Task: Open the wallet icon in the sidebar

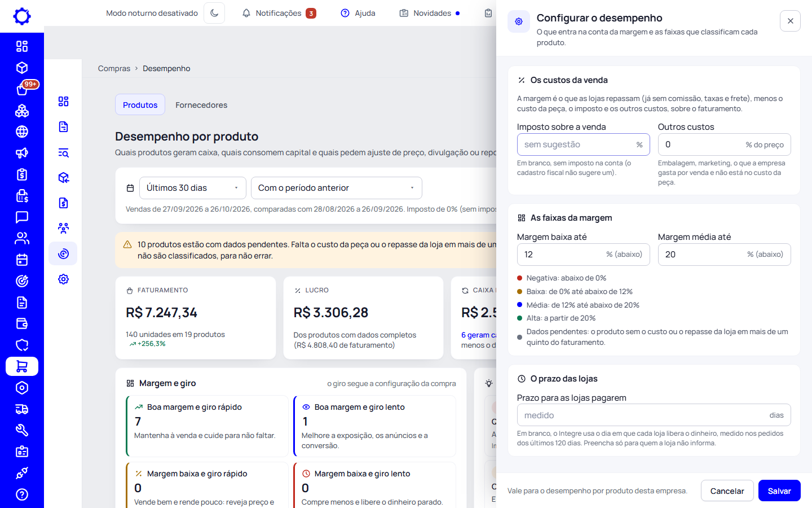Action: tap(22, 323)
